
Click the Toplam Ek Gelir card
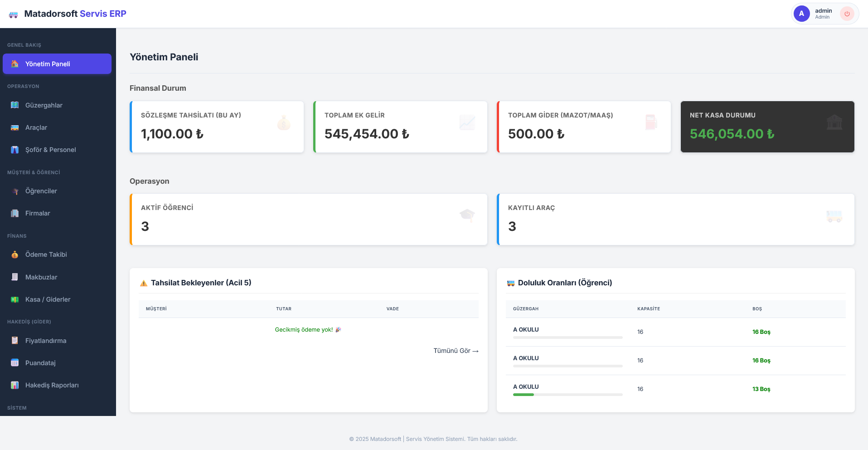[x=400, y=127]
